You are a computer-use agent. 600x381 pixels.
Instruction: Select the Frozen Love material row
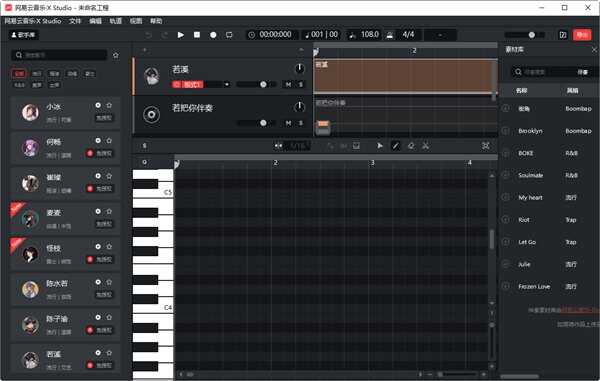point(549,287)
